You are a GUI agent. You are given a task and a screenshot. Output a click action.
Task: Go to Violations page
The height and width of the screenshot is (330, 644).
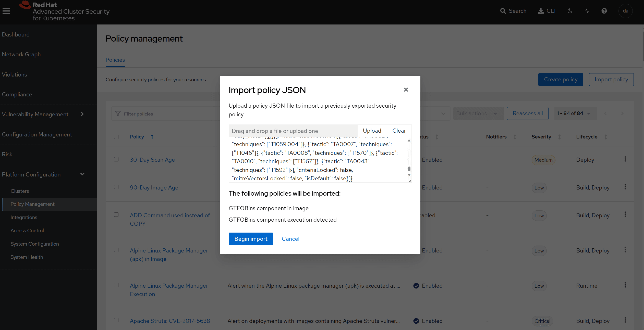(x=48, y=74)
